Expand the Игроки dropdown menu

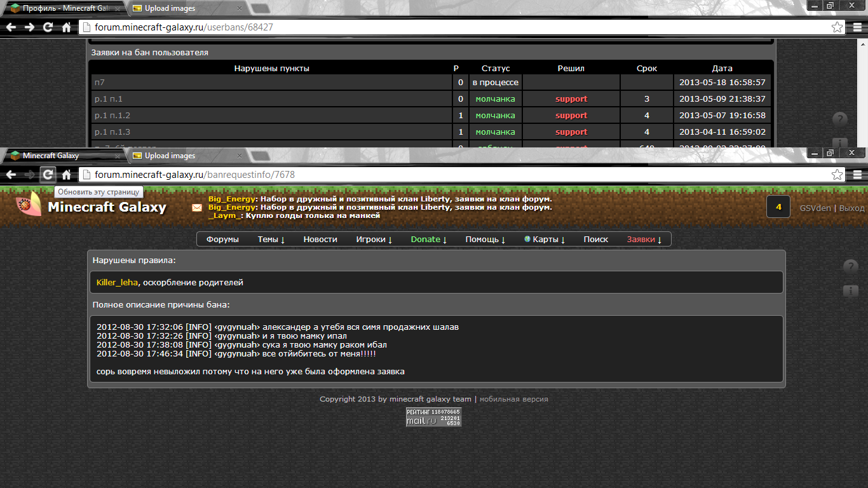(x=374, y=240)
